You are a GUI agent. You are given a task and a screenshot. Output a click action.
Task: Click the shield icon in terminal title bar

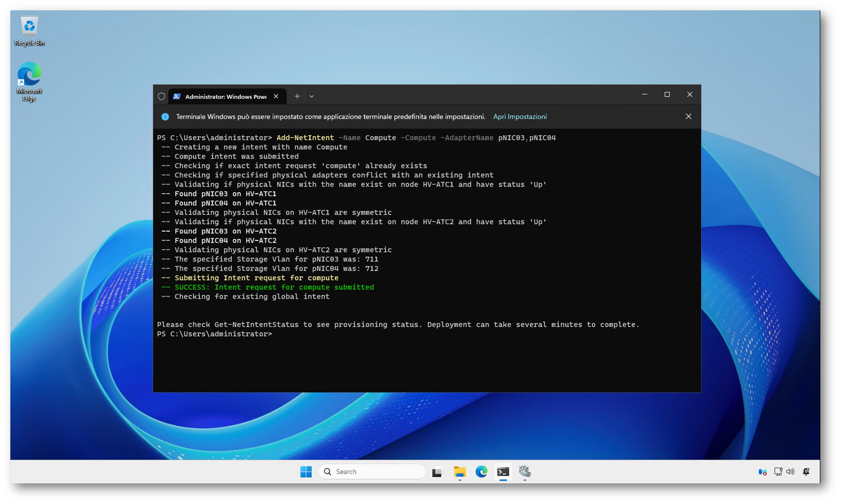click(x=161, y=96)
